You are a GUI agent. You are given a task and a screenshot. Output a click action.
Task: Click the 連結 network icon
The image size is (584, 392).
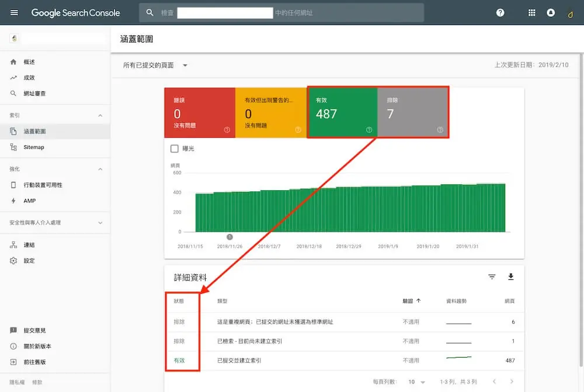pyautogui.click(x=13, y=245)
